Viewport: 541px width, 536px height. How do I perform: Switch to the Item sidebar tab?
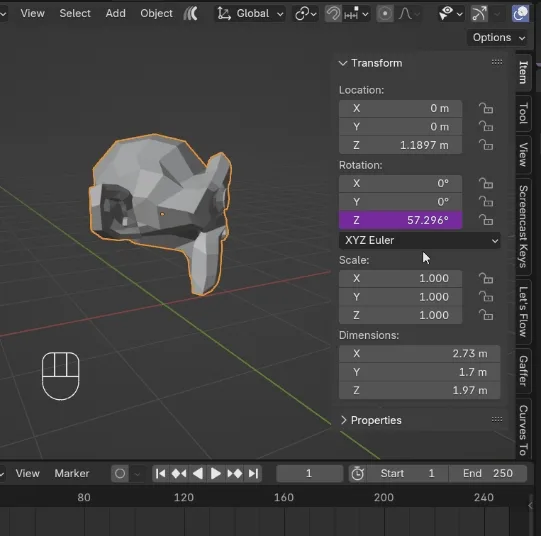click(523, 72)
